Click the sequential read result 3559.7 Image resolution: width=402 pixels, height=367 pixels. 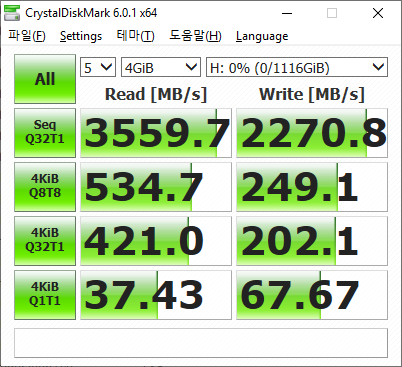click(x=156, y=133)
